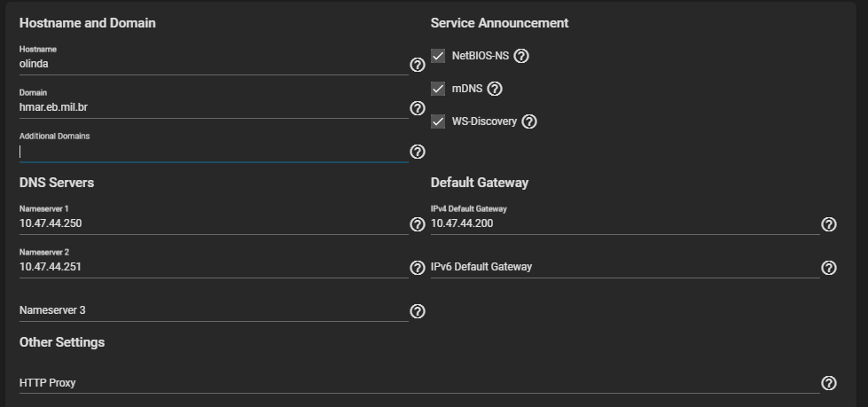The height and width of the screenshot is (407, 868).
Task: Open IPv6 Default Gateway help tooltip
Action: (829, 268)
